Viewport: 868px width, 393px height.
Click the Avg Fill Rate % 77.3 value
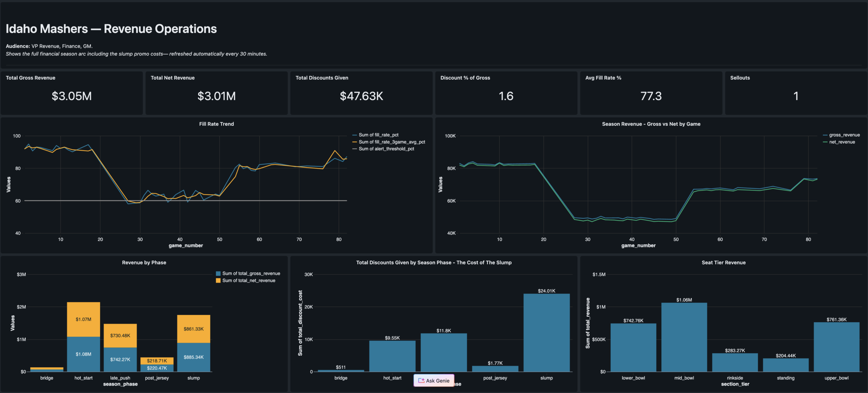click(651, 96)
